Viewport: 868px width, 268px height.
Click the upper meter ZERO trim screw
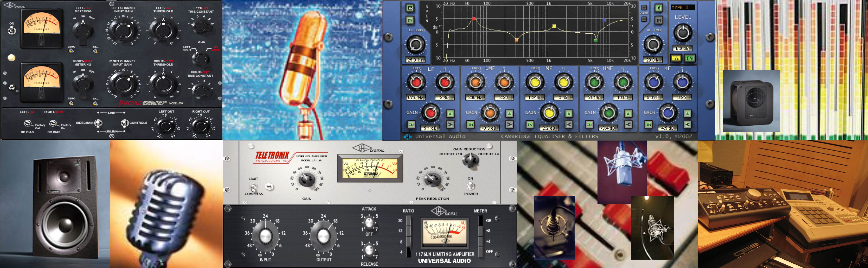[x=71, y=51]
